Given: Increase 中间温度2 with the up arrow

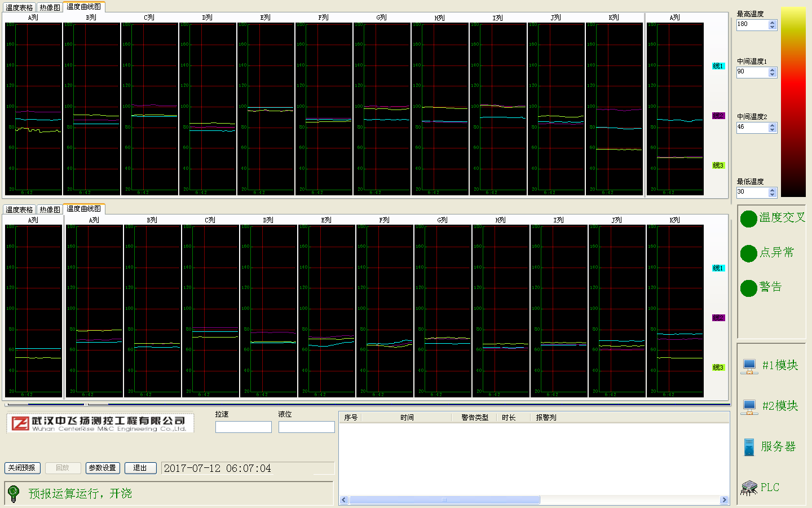Looking at the screenshot, I should tap(773, 125).
